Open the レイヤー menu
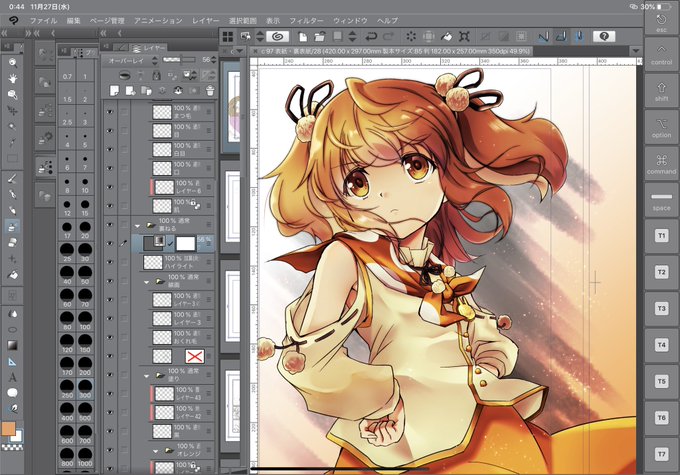 pos(206,20)
